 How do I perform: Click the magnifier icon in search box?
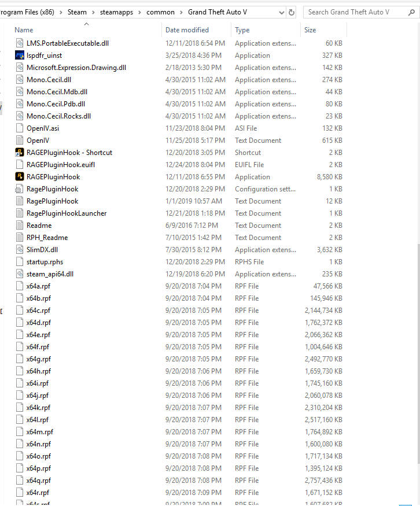(x=411, y=12)
